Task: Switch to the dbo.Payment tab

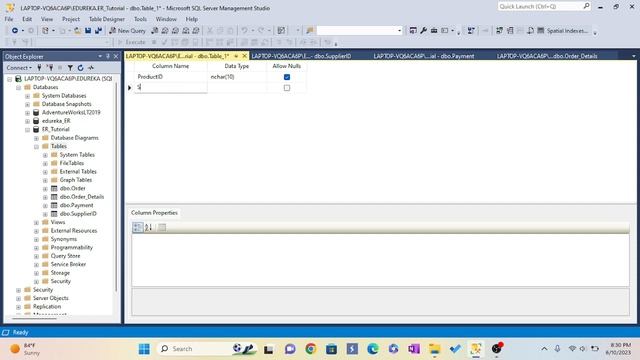Action: point(424,56)
